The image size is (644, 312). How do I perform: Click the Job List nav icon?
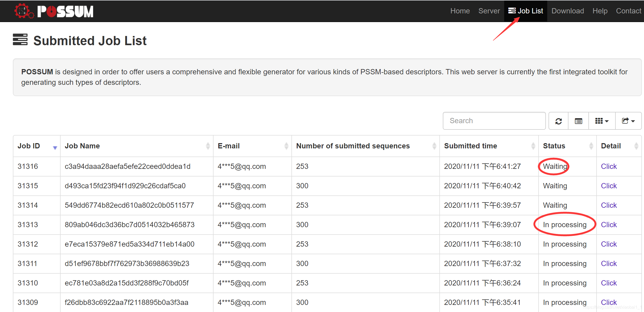[512, 11]
